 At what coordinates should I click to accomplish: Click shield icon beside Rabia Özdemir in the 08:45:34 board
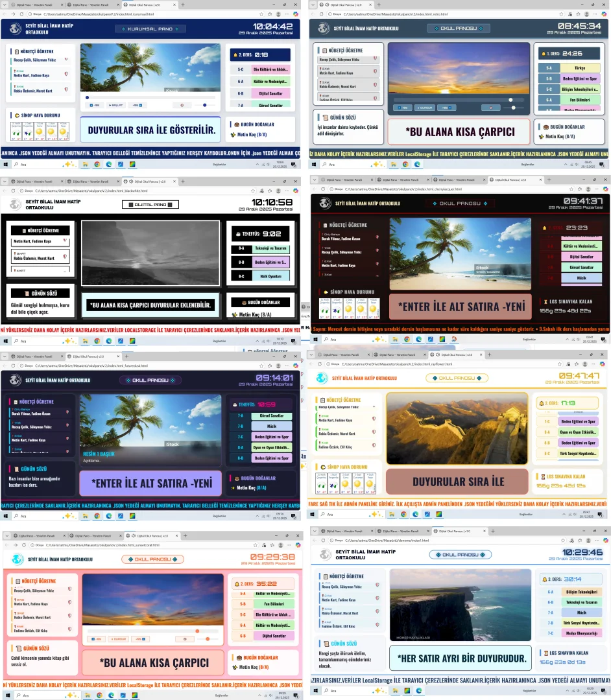(x=375, y=86)
